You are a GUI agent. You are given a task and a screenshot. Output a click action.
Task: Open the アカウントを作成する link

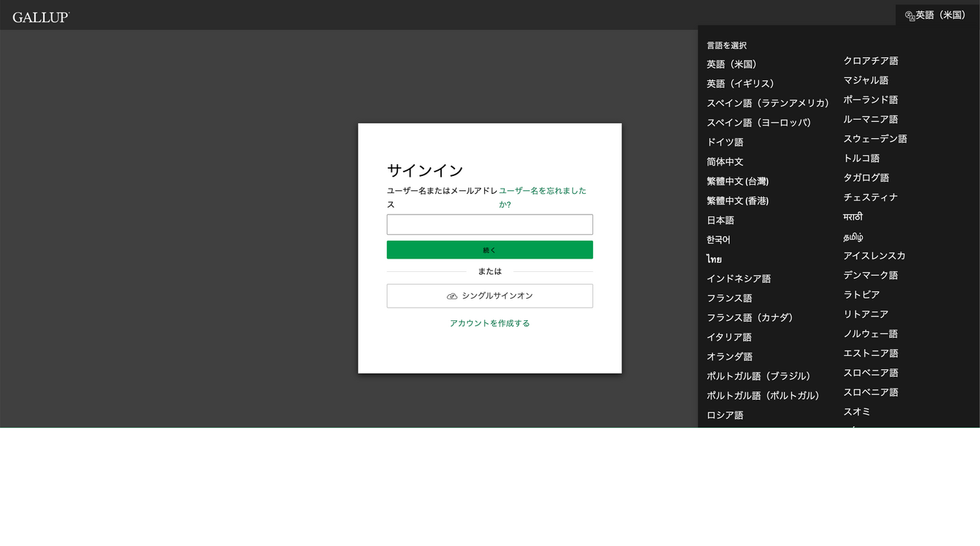click(490, 323)
